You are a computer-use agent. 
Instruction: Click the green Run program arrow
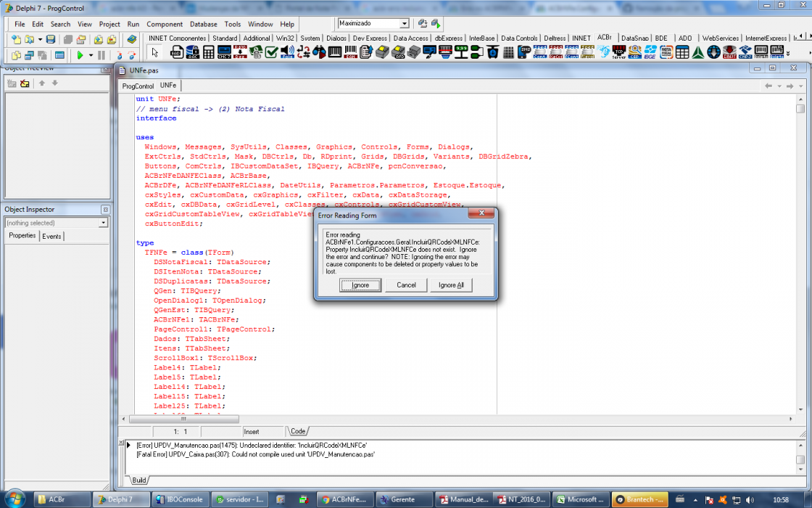(x=80, y=55)
